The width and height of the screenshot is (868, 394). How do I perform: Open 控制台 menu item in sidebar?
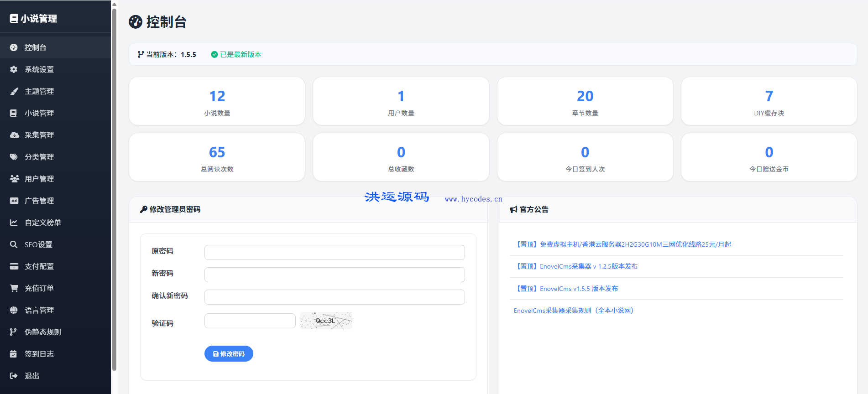coord(55,47)
